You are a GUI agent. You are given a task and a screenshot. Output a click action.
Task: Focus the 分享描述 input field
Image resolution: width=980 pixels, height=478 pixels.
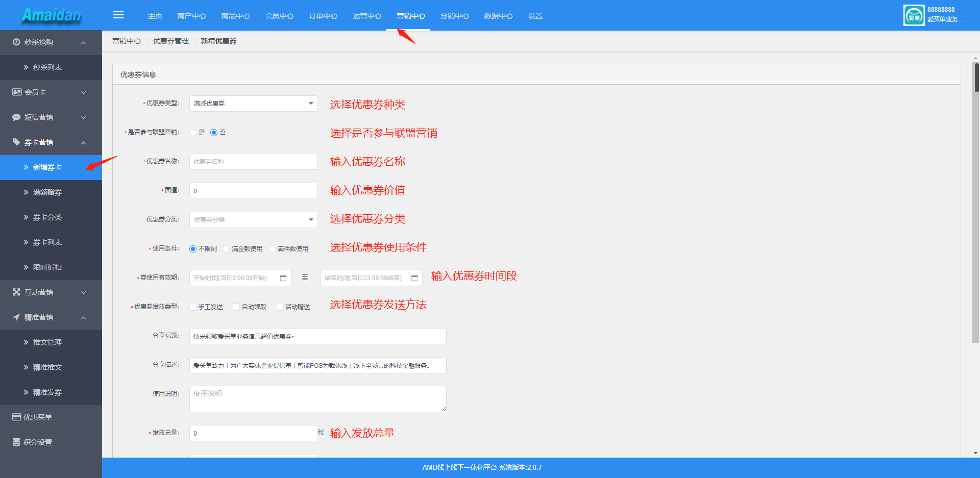pos(318,365)
